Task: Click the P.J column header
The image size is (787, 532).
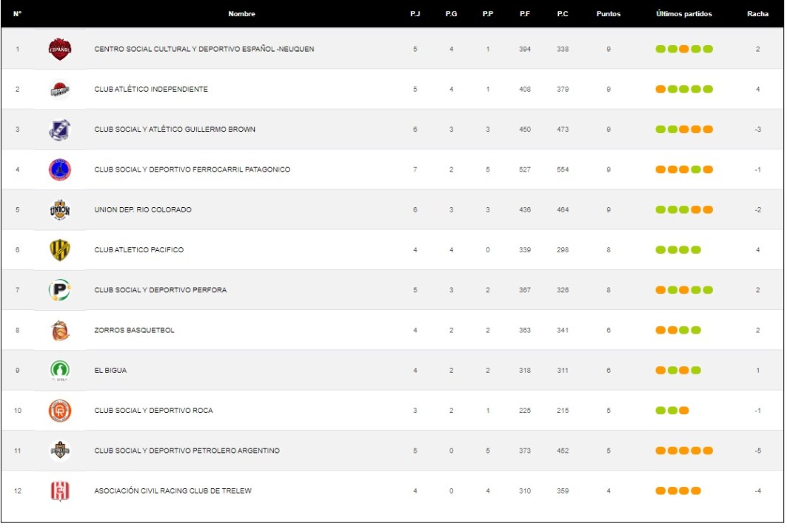Action: point(415,14)
